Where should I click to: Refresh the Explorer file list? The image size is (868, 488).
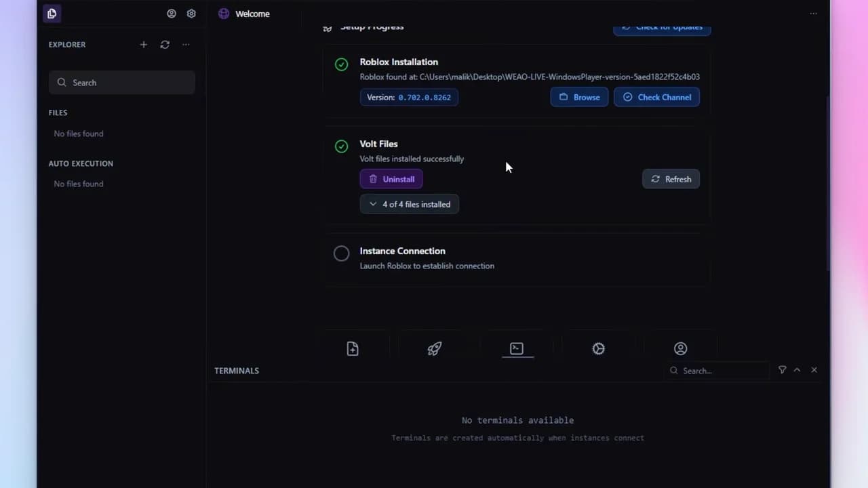pyautogui.click(x=165, y=45)
